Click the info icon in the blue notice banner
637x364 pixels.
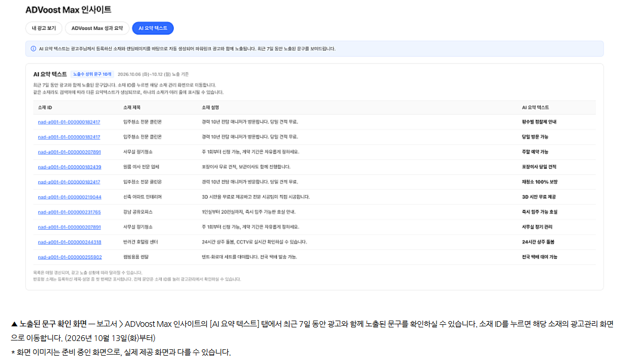[33, 49]
